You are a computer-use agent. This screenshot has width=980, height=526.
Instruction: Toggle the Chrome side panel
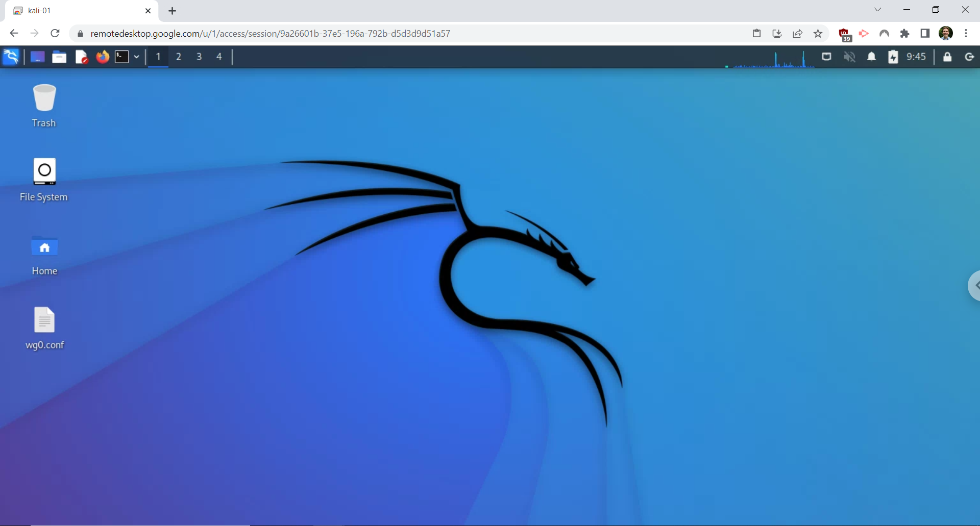pos(925,33)
